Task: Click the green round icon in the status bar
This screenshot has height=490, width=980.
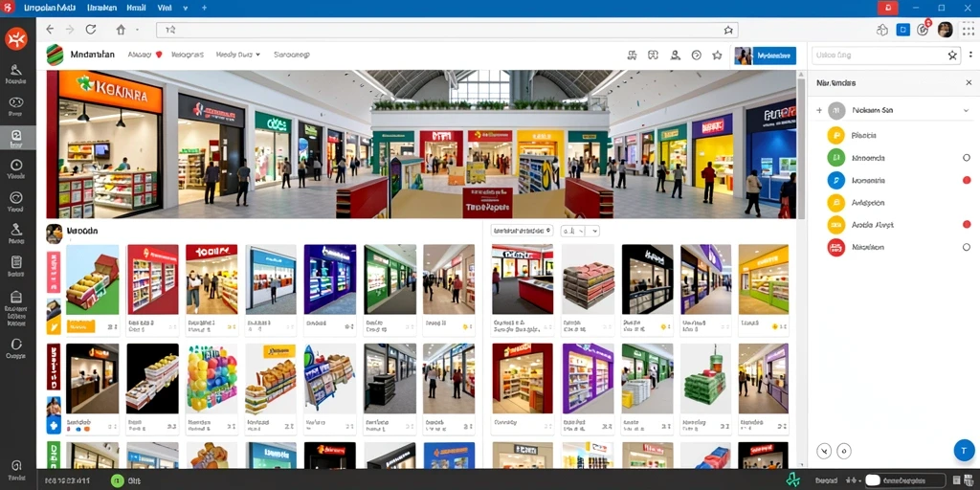Action: coord(117,480)
